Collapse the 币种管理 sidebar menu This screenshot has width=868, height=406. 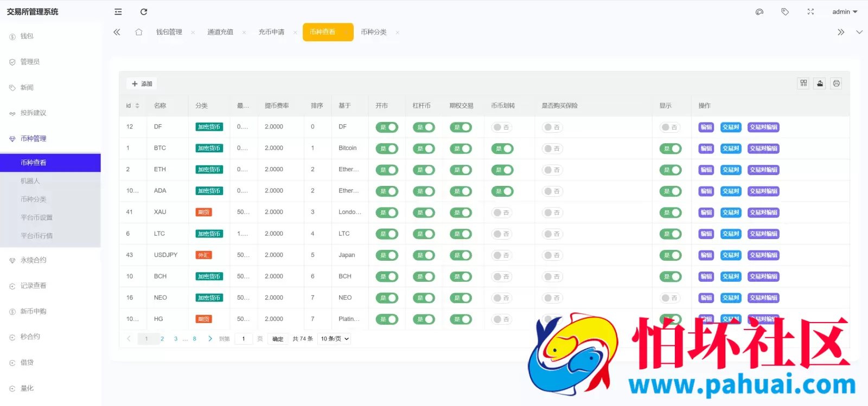click(50, 139)
